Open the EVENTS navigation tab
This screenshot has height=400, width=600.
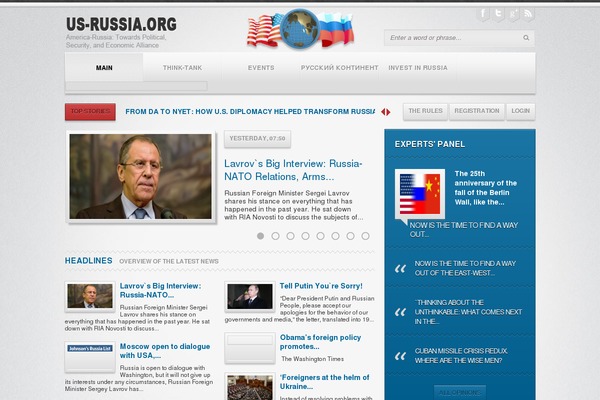[261, 67]
